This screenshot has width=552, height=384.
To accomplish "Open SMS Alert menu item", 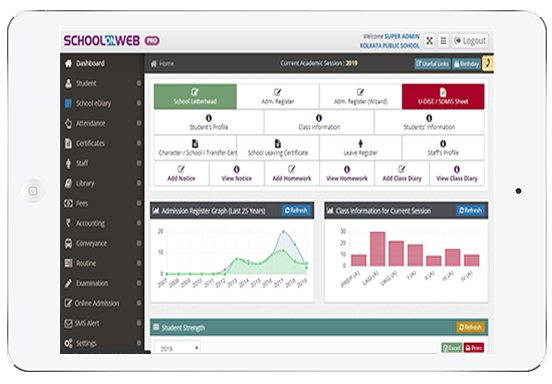I will click(102, 323).
